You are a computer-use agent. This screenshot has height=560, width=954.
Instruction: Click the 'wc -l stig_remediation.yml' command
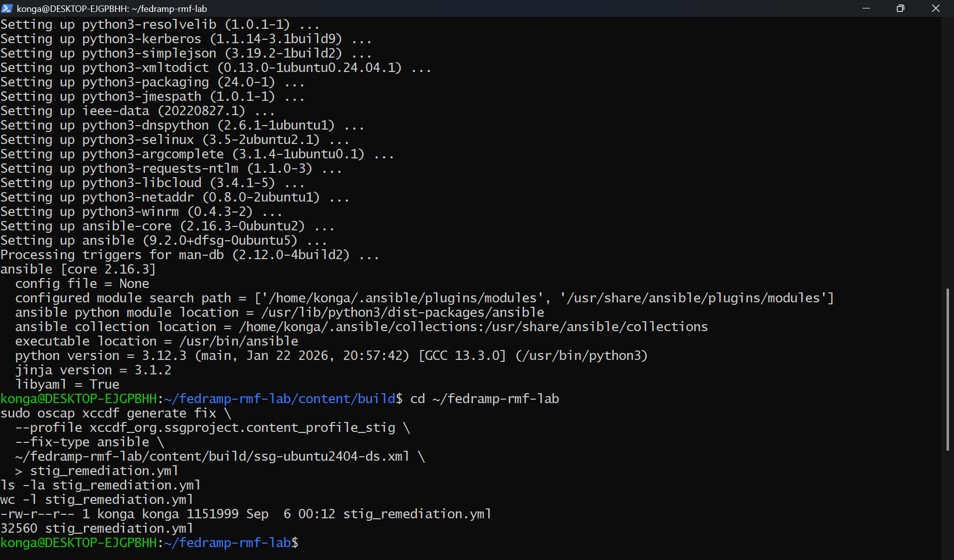(97, 499)
